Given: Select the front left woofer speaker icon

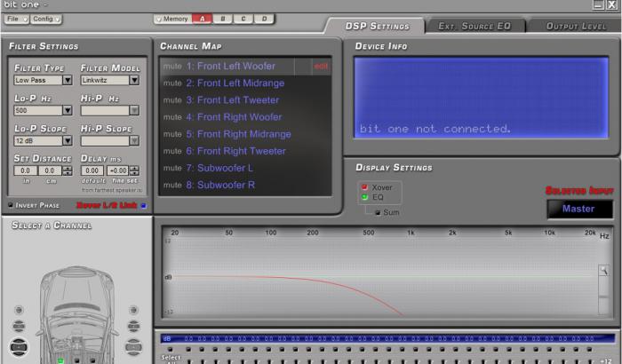Looking at the screenshot, I should pos(19,347).
